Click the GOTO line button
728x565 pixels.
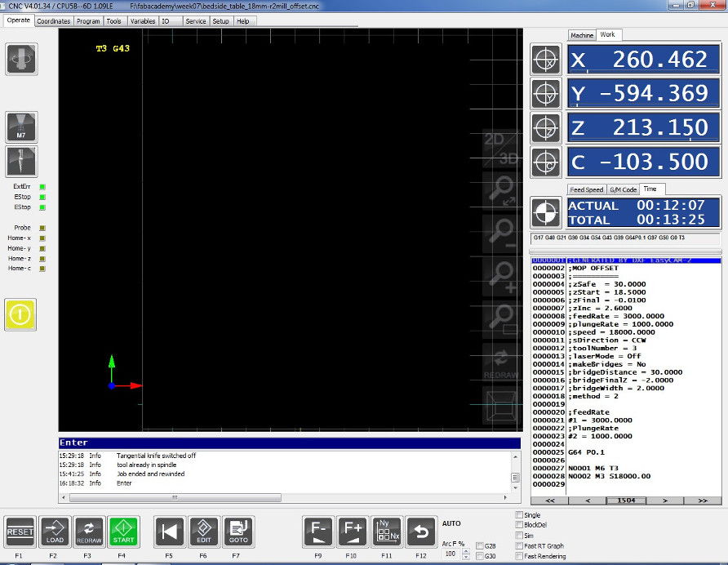tap(238, 532)
